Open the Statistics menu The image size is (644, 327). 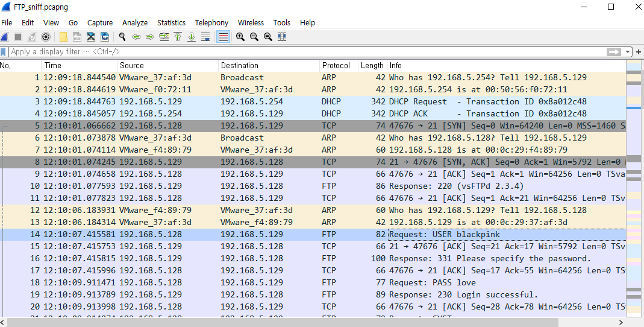tap(171, 22)
